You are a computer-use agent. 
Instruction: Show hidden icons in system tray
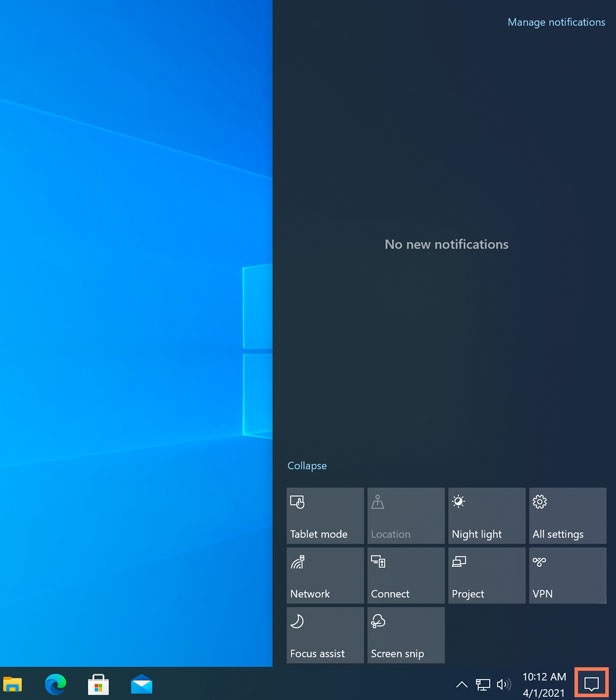coord(461,685)
